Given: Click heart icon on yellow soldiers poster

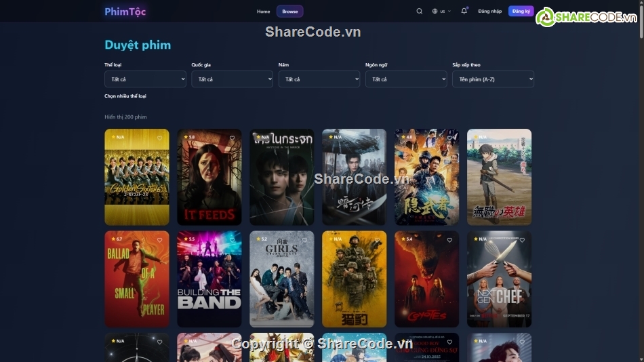Looking at the screenshot, I should [x=377, y=240].
